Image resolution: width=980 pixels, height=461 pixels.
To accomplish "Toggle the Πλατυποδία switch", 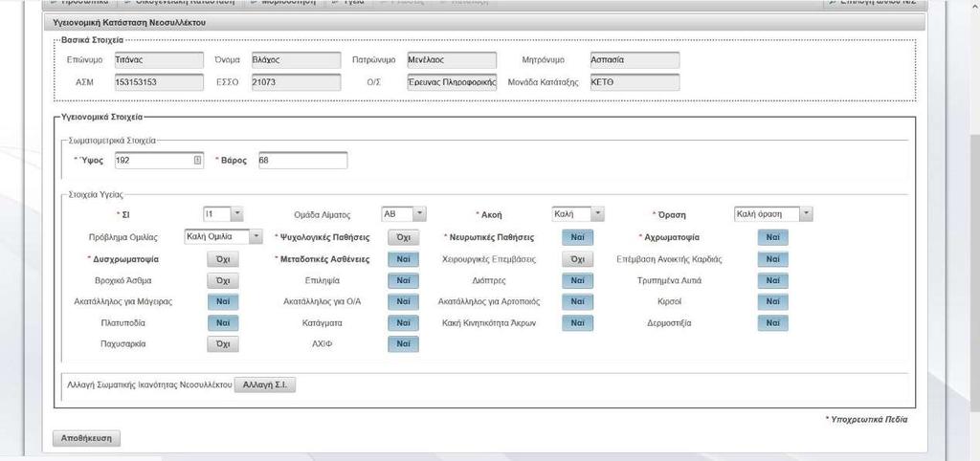I will click(222, 323).
